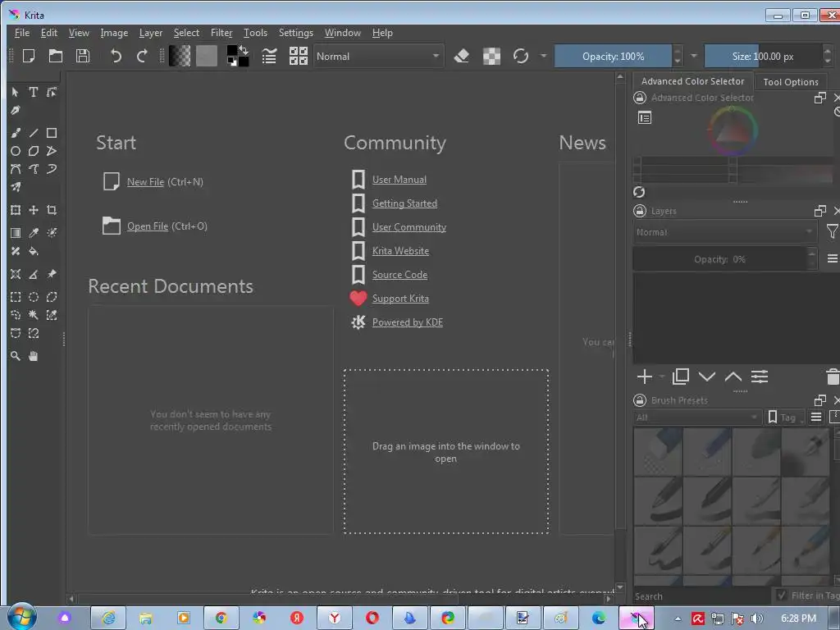Select the Zoom tool
840x630 pixels.
(16, 356)
